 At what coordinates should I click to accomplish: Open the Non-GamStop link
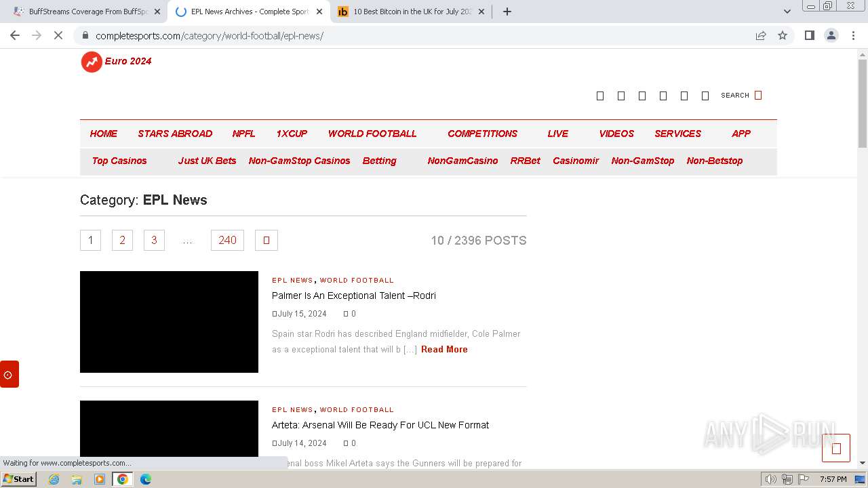click(x=643, y=161)
